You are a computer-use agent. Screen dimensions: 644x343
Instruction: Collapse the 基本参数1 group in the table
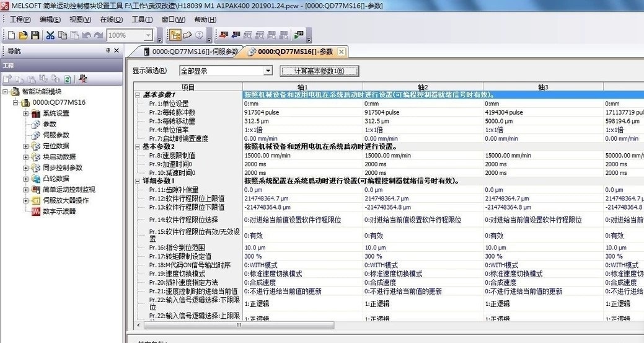138,95
